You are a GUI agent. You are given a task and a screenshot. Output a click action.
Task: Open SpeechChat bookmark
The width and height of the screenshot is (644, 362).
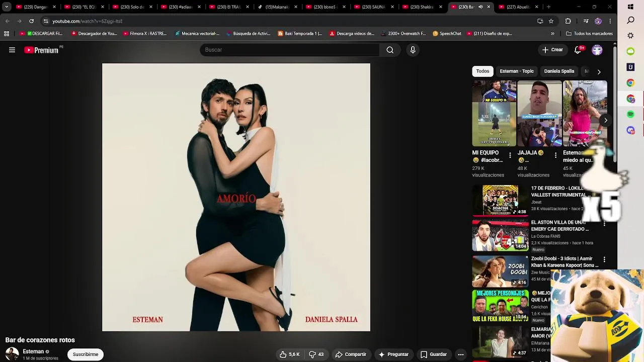click(447, 34)
